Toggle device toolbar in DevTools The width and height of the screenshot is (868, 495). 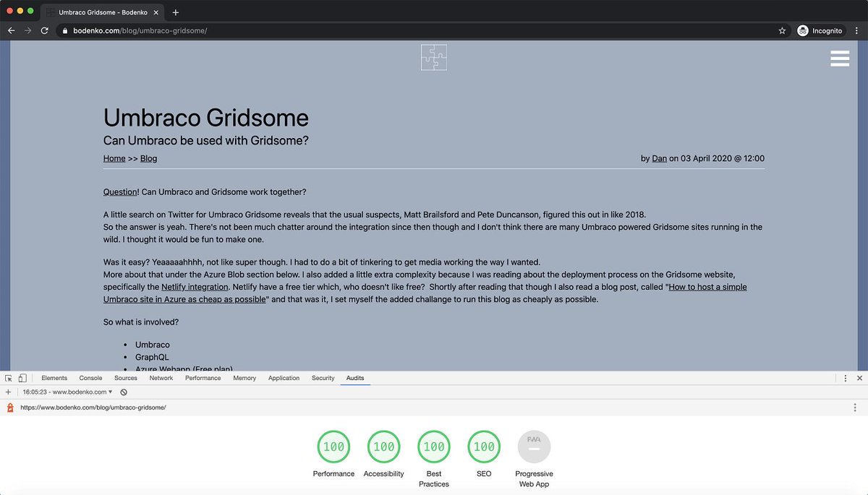[22, 378]
